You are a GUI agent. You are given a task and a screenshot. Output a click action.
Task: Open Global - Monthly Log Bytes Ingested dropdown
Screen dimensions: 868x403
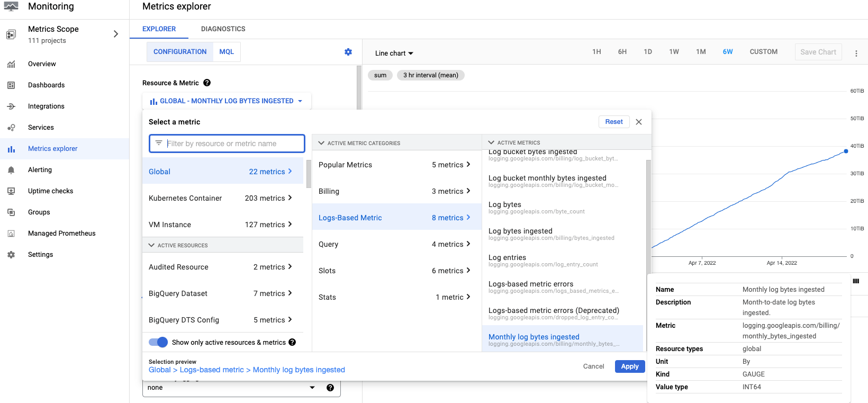227,101
